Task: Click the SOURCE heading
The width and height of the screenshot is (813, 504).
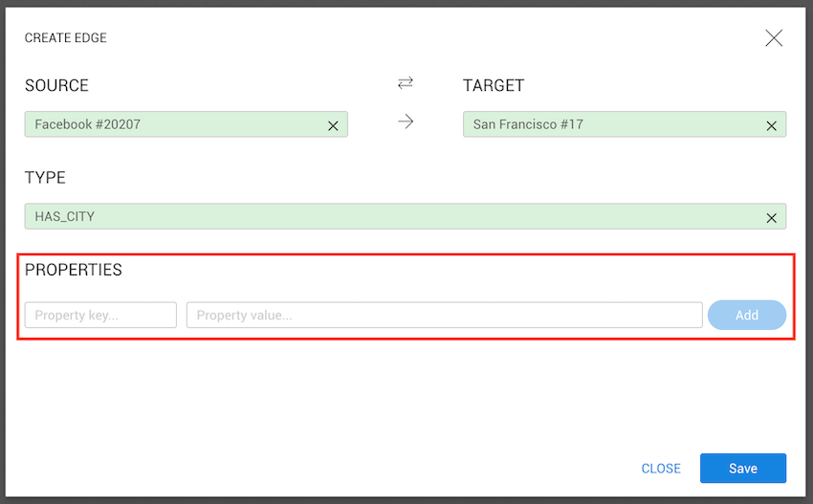Action: [56, 86]
